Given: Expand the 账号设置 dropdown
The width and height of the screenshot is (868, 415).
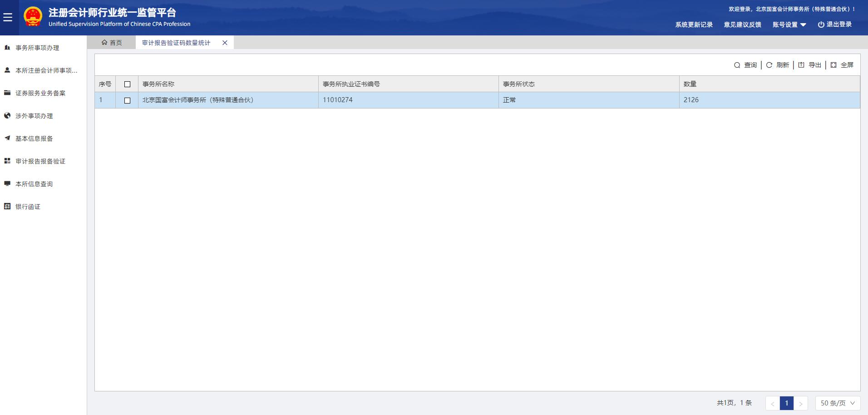Looking at the screenshot, I should [x=789, y=25].
